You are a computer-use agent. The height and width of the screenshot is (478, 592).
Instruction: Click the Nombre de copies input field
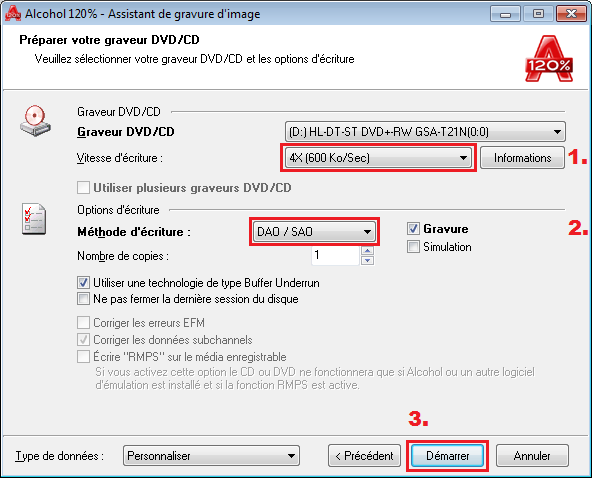(335, 255)
